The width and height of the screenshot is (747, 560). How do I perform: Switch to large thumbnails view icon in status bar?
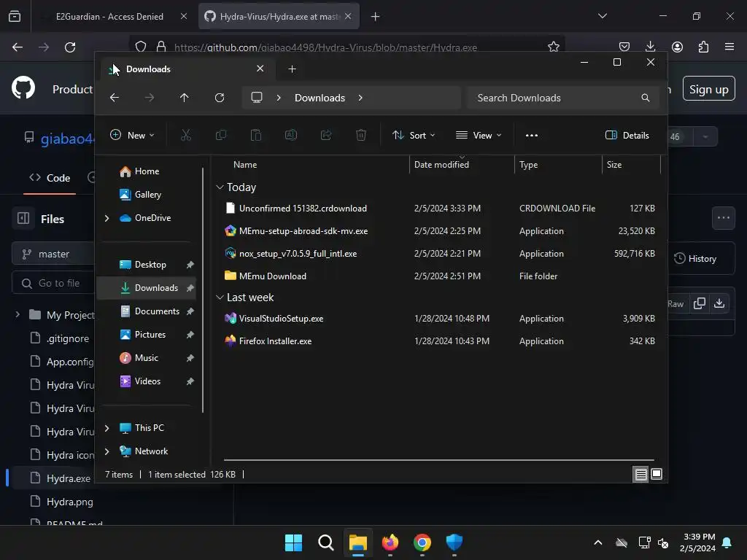(x=657, y=474)
